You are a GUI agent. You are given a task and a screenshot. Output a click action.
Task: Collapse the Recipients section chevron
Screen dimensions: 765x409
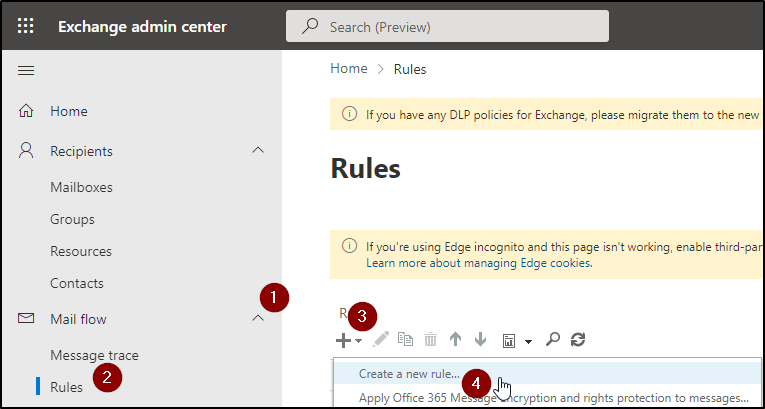258,151
